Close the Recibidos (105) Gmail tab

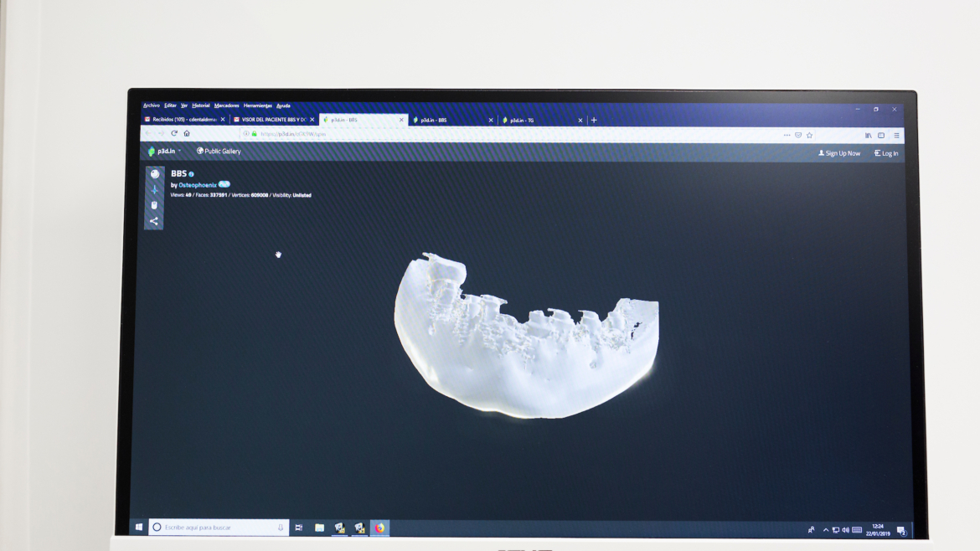tap(223, 119)
